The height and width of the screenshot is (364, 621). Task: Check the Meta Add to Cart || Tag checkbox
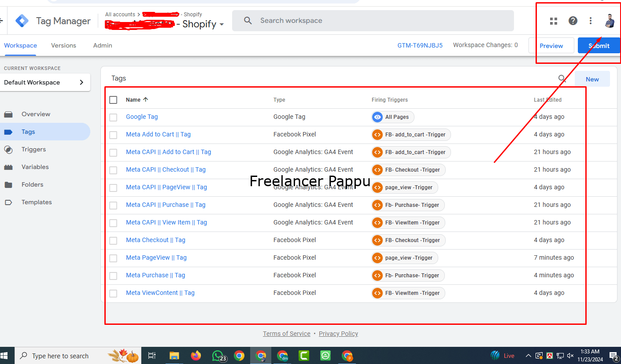113,135
